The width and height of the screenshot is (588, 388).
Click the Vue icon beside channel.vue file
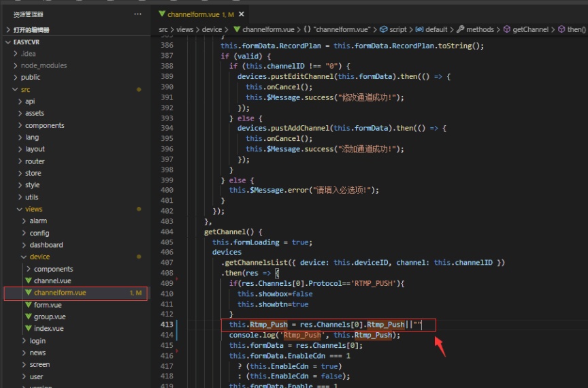pyautogui.click(x=28, y=280)
